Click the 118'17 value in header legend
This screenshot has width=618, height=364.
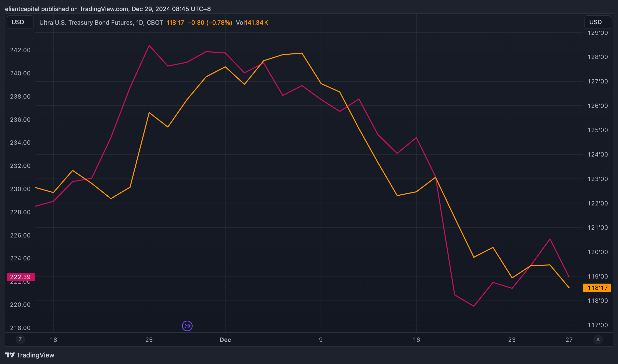coord(175,23)
